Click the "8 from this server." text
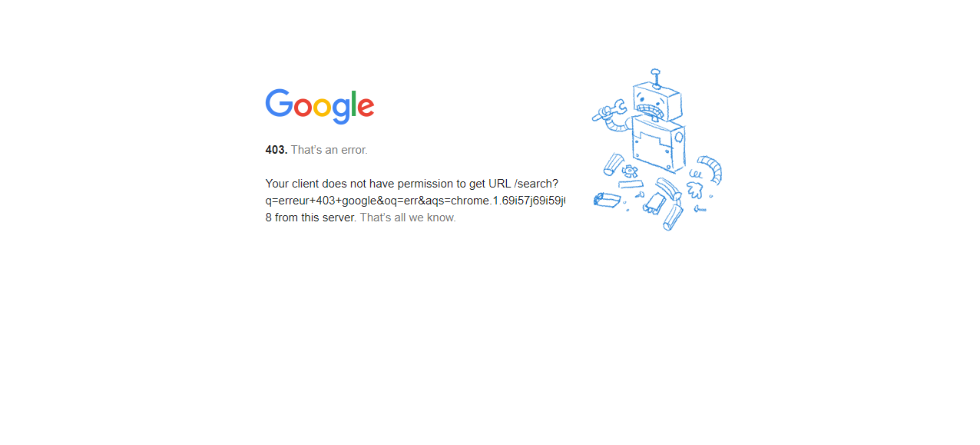Image resolution: width=980 pixels, height=445 pixels. 311,218
